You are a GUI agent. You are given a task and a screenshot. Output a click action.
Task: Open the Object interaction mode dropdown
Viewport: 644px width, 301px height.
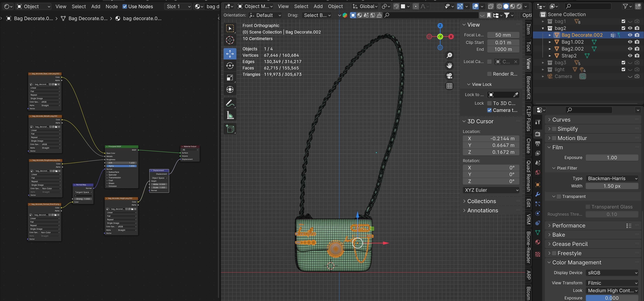(255, 7)
